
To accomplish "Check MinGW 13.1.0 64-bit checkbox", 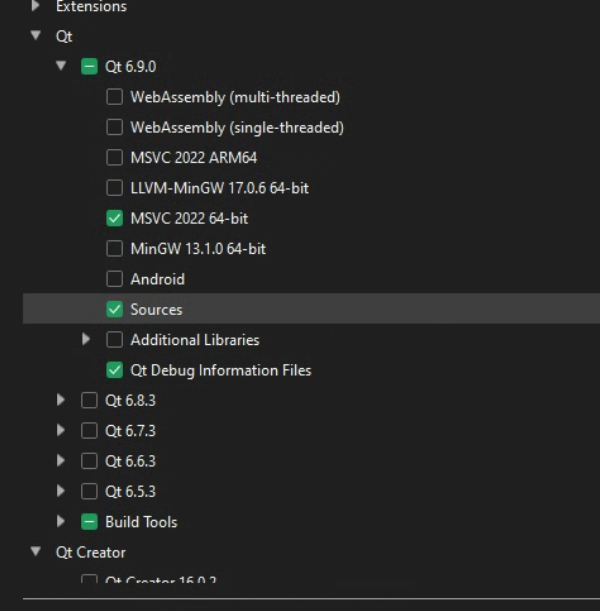I will pyautogui.click(x=115, y=249).
